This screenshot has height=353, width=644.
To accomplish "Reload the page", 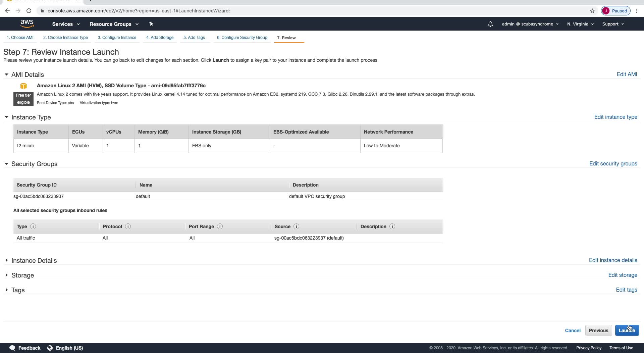I will (29, 11).
